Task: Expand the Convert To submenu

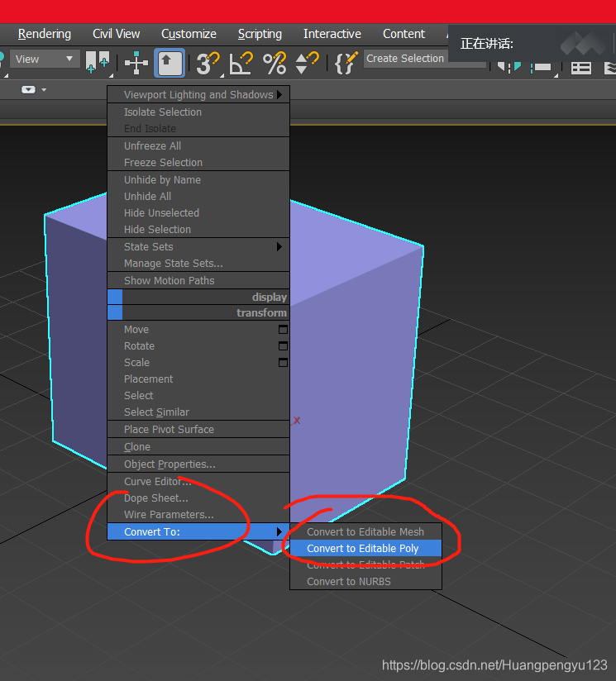Action: click(x=198, y=532)
